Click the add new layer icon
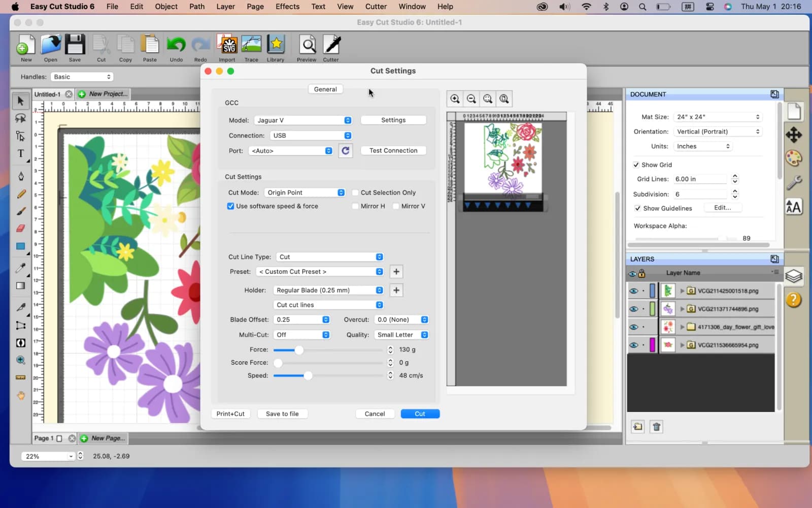The width and height of the screenshot is (812, 508). (x=638, y=427)
